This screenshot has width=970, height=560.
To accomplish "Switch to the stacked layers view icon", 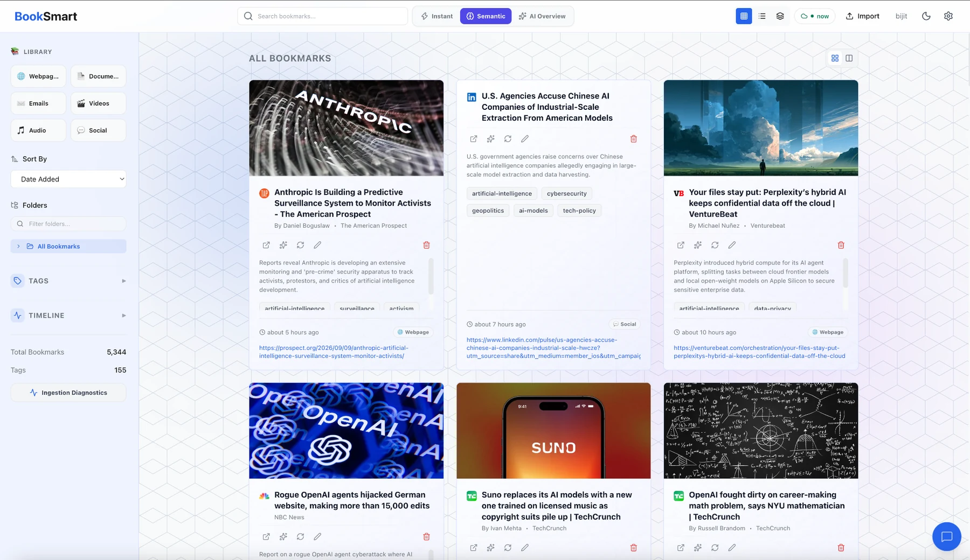I will coord(780,16).
